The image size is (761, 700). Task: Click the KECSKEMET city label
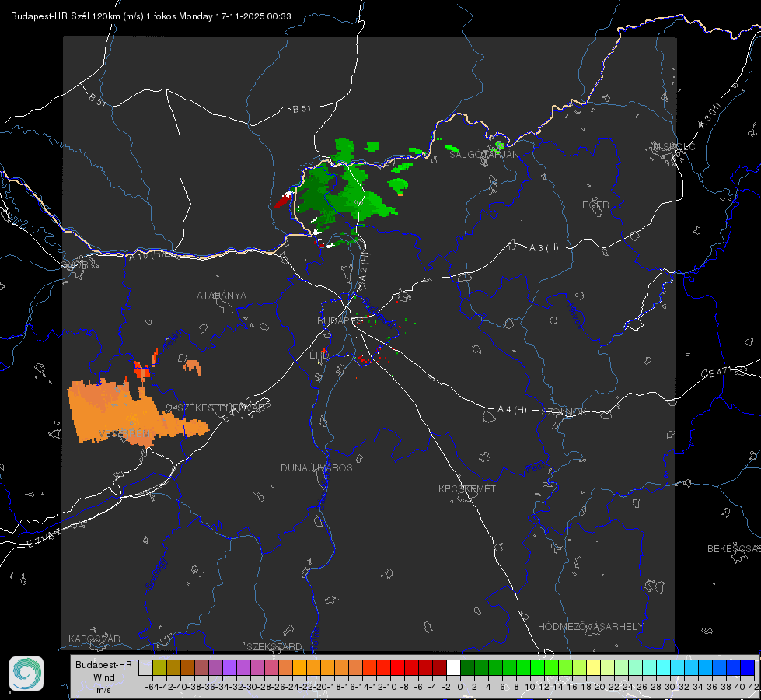click(x=467, y=488)
